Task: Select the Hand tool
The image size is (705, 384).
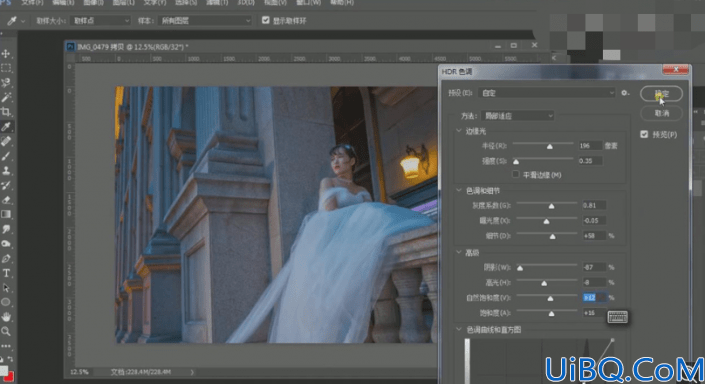Action: click(6, 317)
